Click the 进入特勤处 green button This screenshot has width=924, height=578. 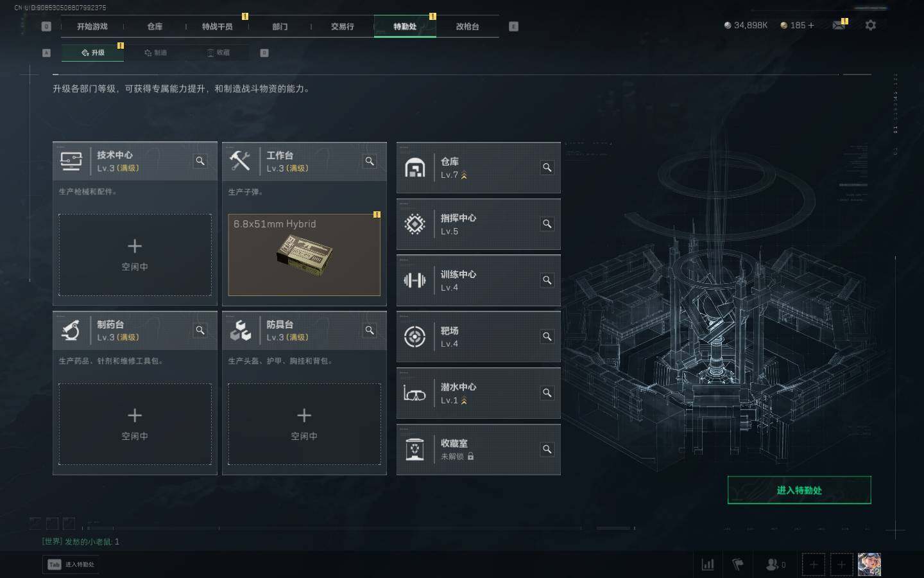[799, 490]
